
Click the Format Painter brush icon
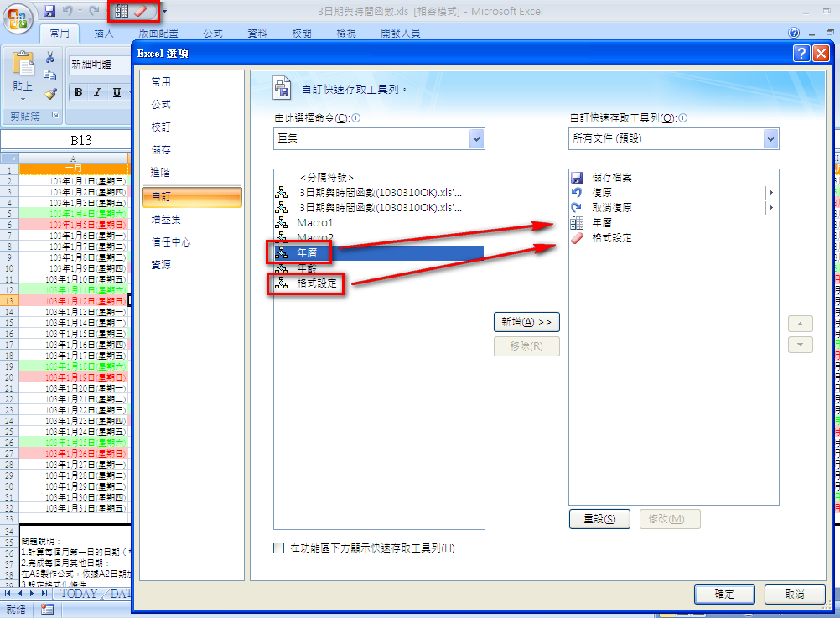tap(50, 94)
